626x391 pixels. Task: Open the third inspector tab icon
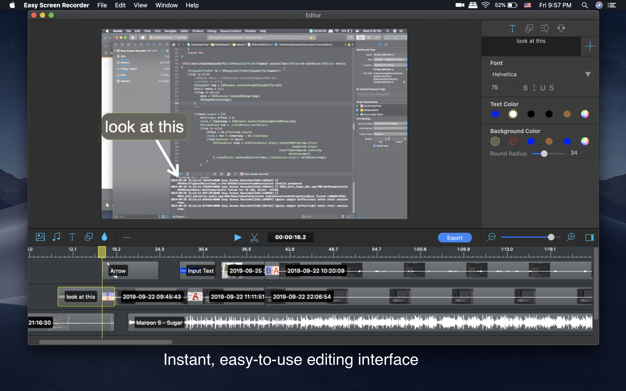point(545,28)
